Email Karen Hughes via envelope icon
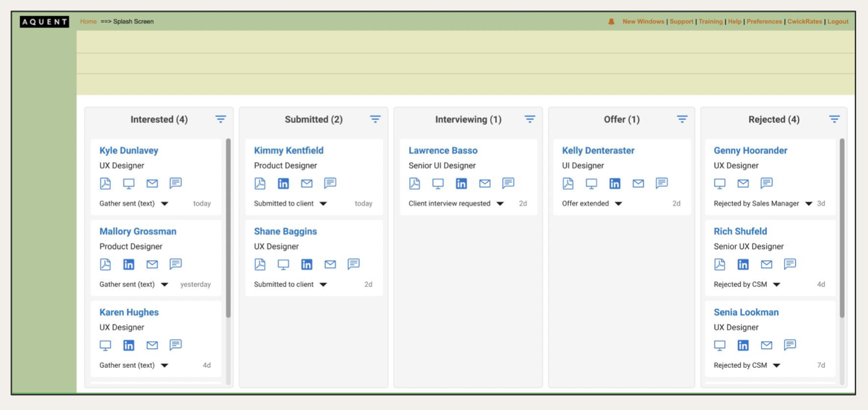 click(x=152, y=346)
